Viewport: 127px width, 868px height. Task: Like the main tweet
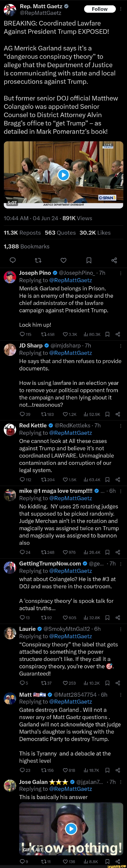[63, 260]
